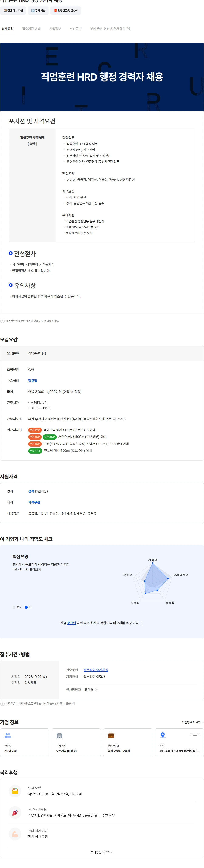Click 중소기업 (비상장) text
The image size is (204, 868).
pos(66,751)
